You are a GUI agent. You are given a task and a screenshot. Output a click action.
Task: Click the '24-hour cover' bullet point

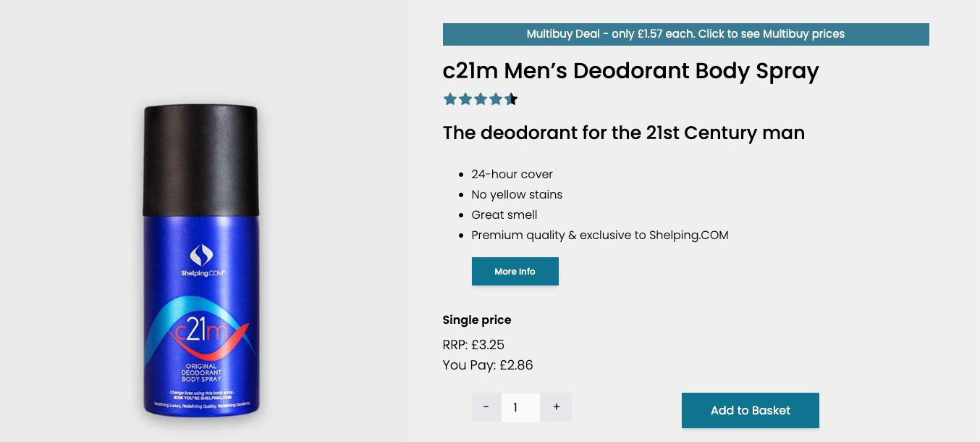pyautogui.click(x=512, y=175)
